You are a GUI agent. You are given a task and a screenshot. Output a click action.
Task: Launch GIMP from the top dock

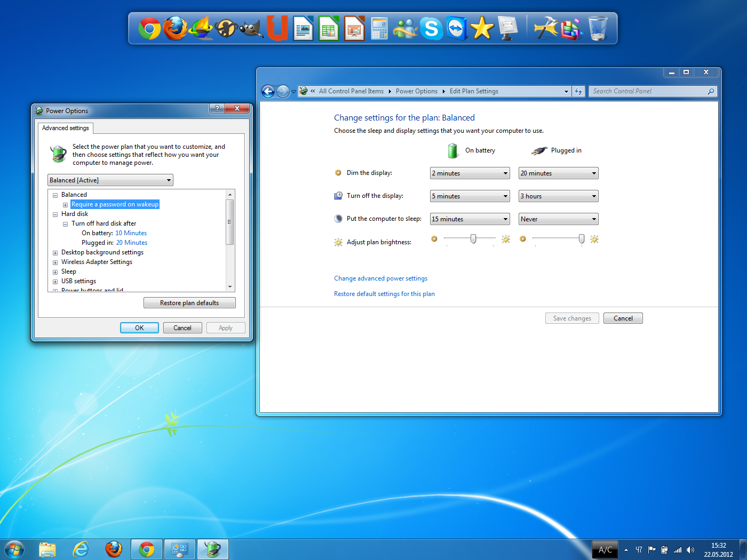point(251,28)
